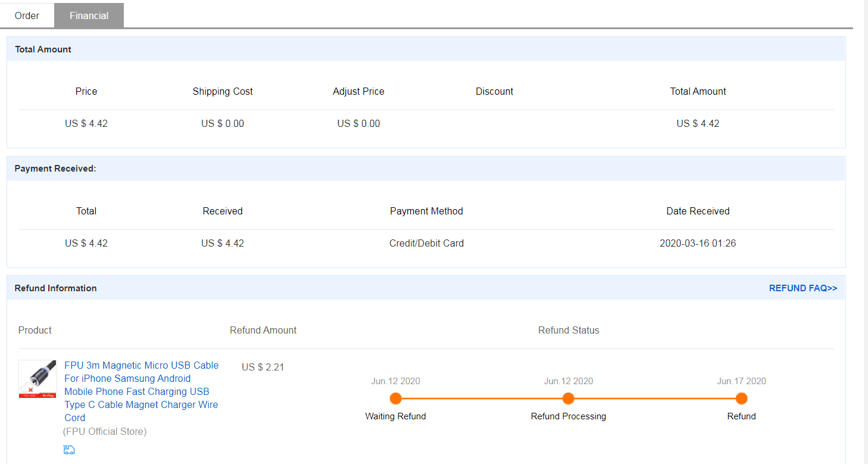
Task: Click the US $ 2.21 refund amount
Action: (263, 367)
